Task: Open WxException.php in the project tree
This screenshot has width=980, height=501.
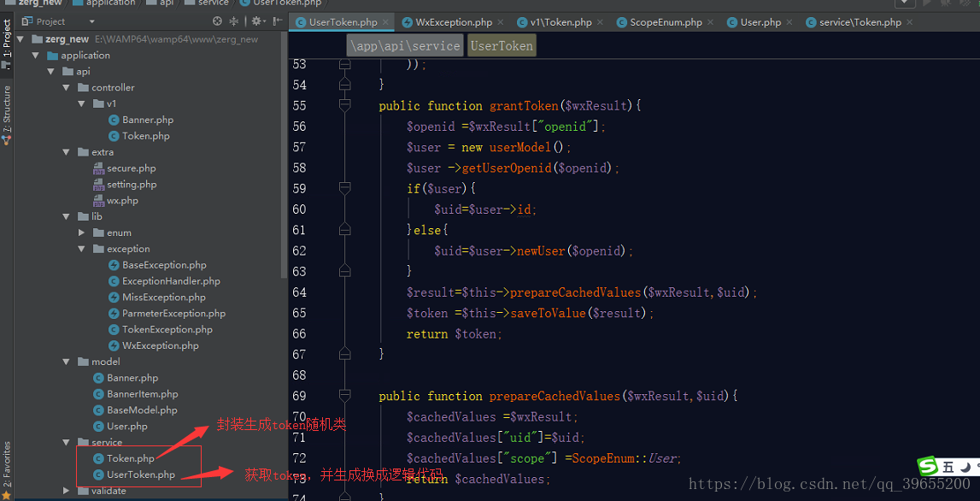Action: click(161, 345)
